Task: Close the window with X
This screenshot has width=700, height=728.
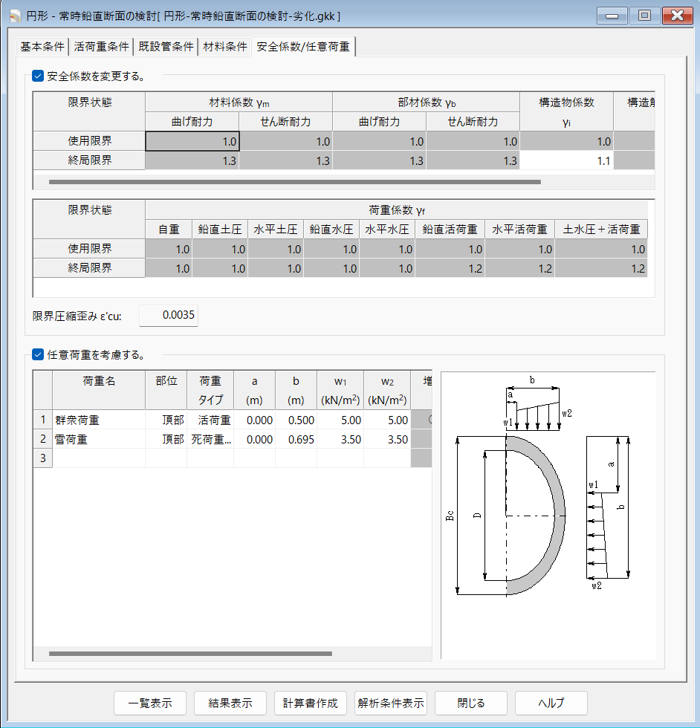Action: 677,16
